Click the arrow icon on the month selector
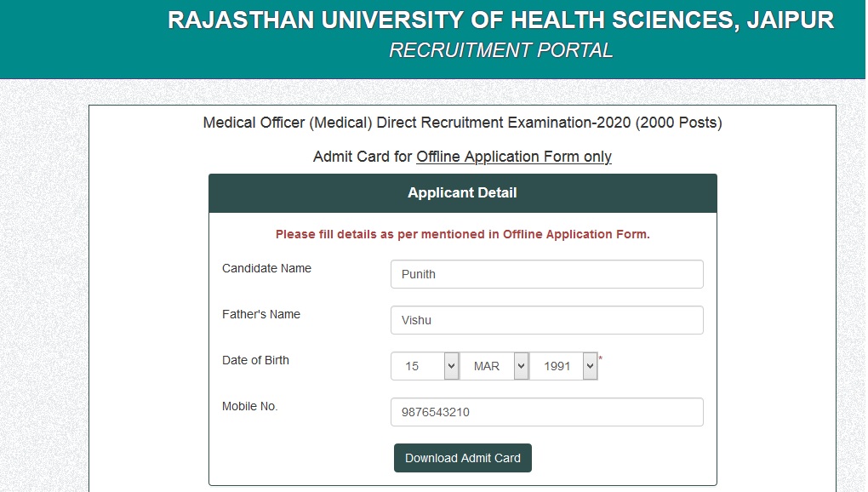Viewport: 868px width, 492px height. tap(521, 366)
